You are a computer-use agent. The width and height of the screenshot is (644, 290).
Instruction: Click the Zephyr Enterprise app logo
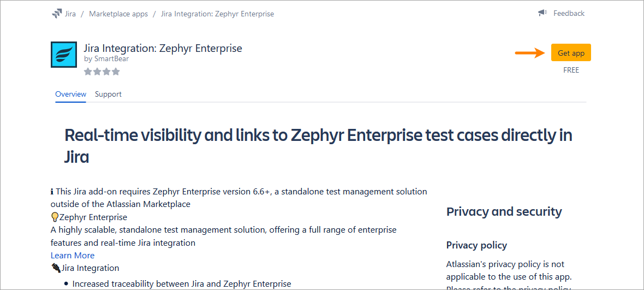point(63,55)
